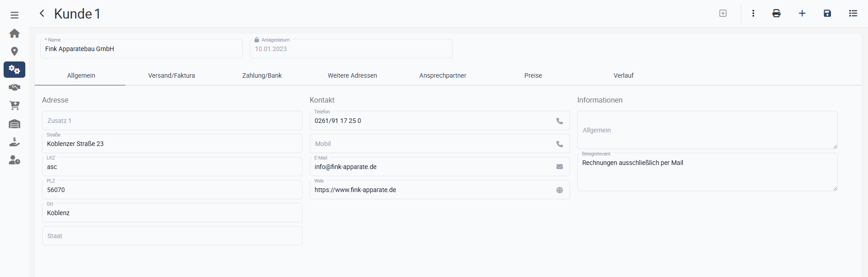Open the handshake partners section
868x277 pixels.
(x=14, y=88)
